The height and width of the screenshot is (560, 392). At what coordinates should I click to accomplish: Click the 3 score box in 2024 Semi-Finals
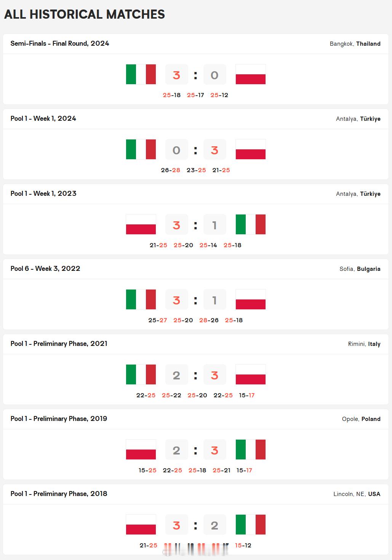176,75
